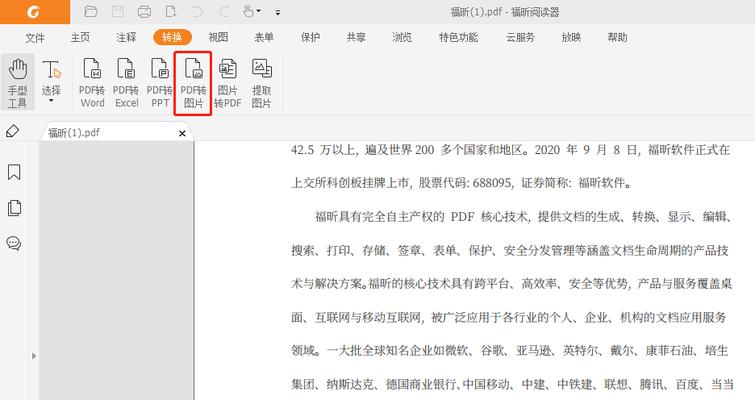755x400 pixels.
Task: Undo the last action
Action: tap(197, 12)
